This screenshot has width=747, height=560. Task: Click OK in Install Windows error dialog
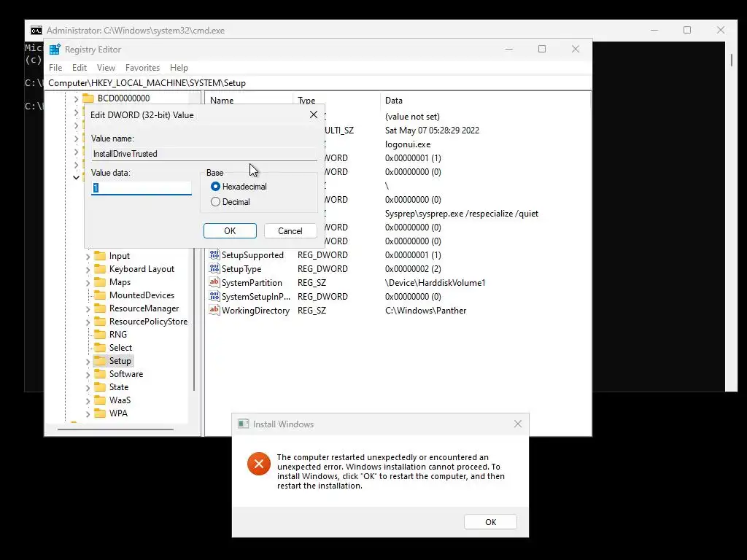coord(491,522)
